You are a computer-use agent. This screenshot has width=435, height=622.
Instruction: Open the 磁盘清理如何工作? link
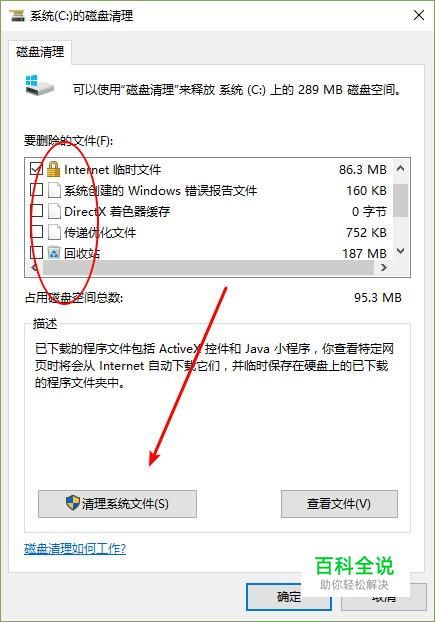[x=75, y=549]
